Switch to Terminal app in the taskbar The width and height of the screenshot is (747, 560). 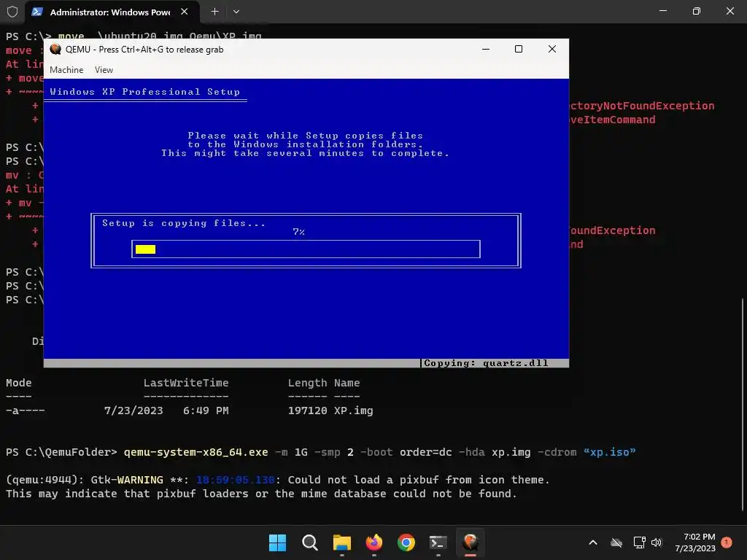tap(438, 542)
